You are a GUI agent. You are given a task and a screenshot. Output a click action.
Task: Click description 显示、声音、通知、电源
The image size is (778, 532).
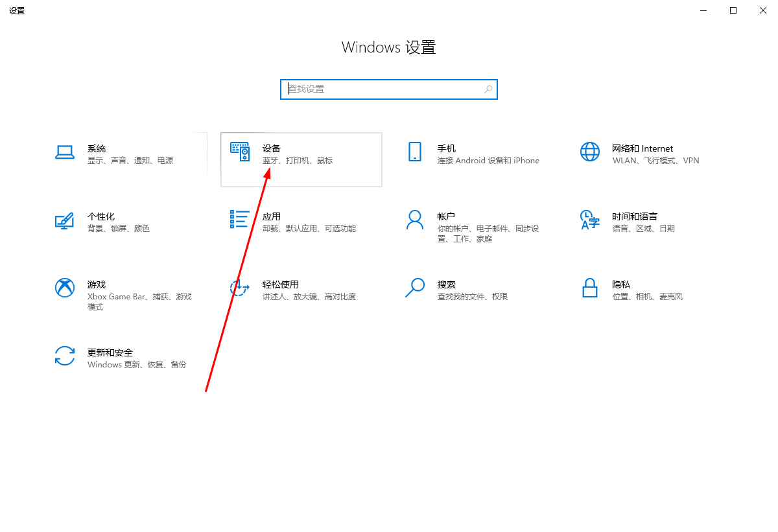[130, 161]
